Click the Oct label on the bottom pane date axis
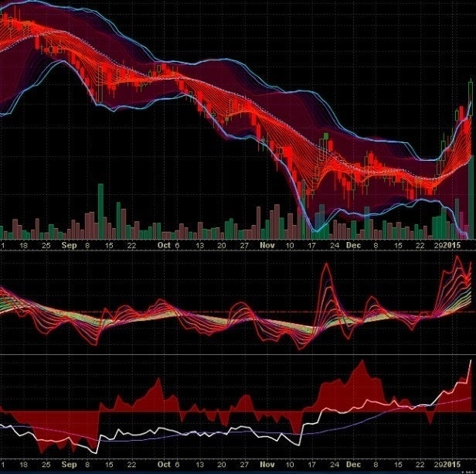The image size is (476, 474). click(163, 465)
